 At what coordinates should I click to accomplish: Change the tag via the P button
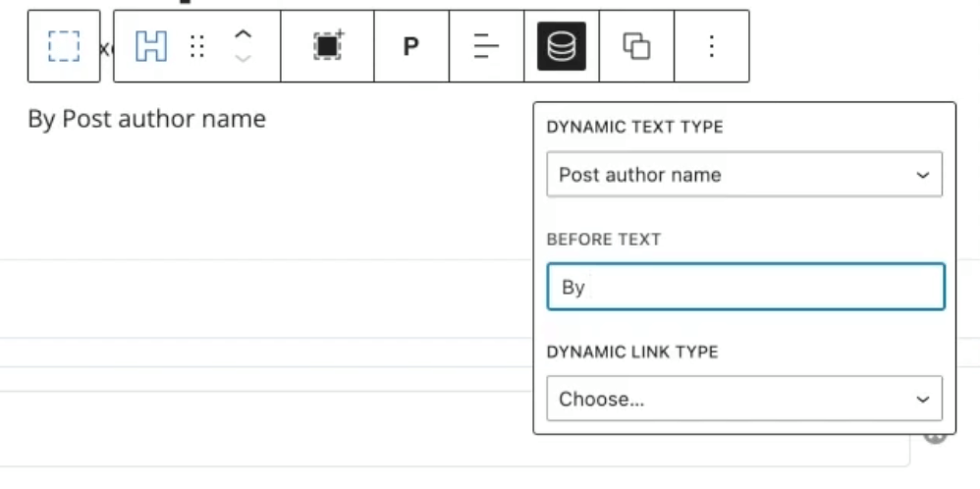point(410,46)
